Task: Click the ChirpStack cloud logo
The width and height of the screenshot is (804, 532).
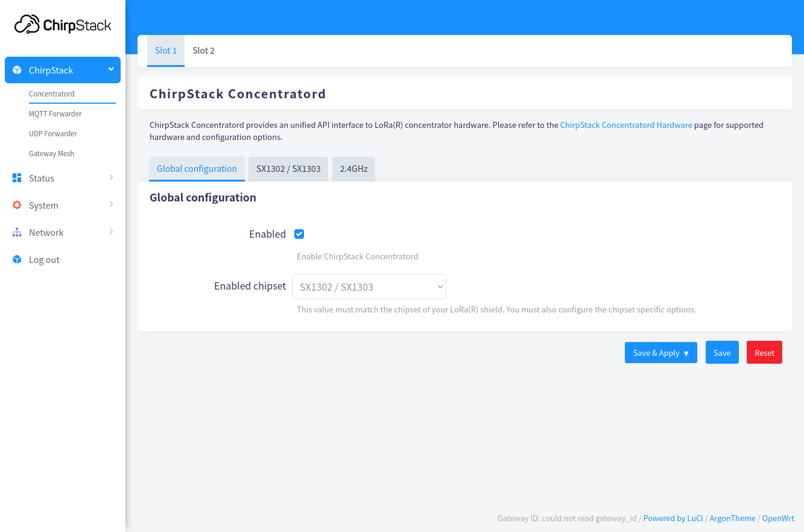Action: [x=63, y=24]
